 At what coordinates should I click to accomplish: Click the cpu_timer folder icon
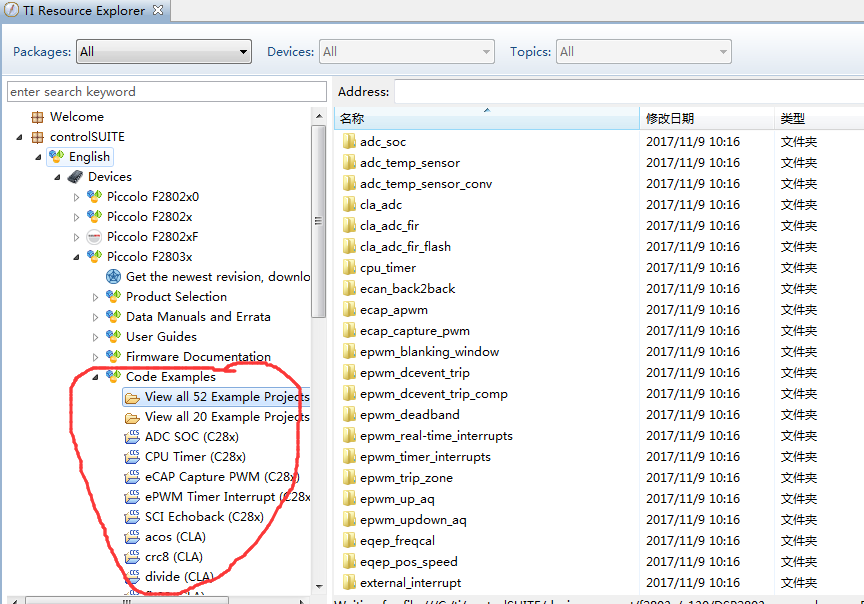pyautogui.click(x=349, y=268)
